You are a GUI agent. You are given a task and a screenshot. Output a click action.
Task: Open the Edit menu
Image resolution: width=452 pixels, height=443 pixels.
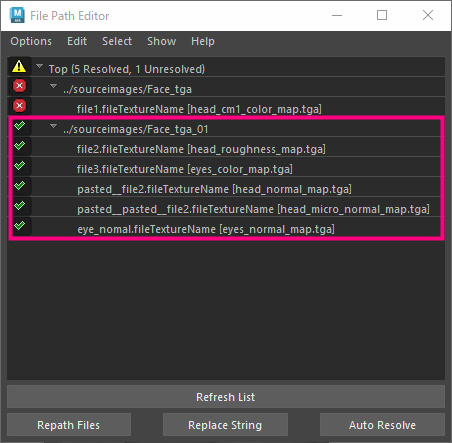point(77,41)
